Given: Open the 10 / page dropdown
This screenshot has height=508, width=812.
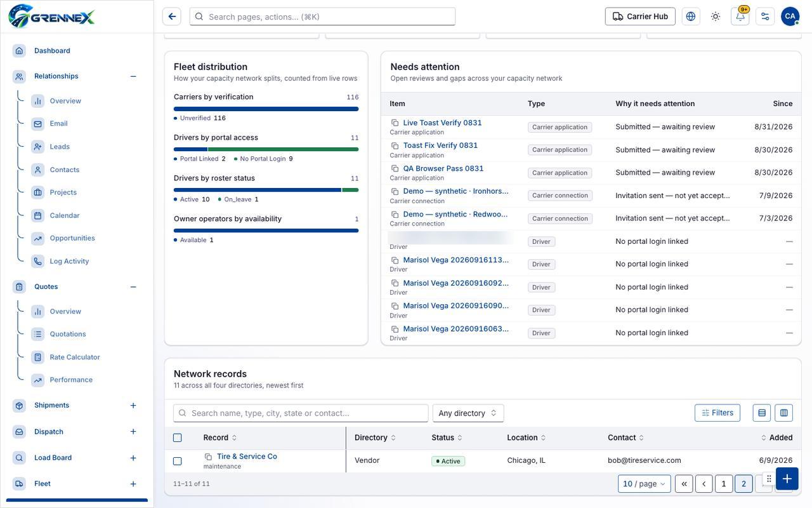Looking at the screenshot, I should [x=645, y=484].
